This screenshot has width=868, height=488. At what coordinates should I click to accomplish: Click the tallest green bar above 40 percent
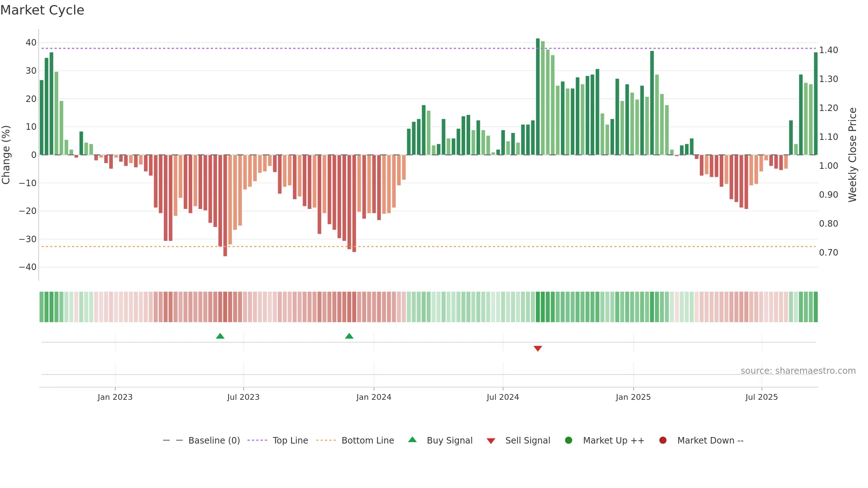[x=538, y=97]
